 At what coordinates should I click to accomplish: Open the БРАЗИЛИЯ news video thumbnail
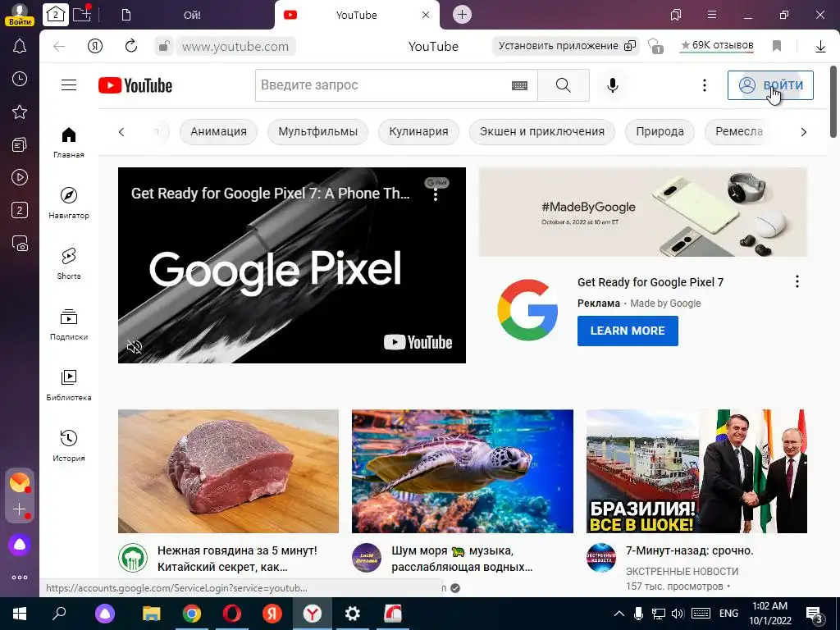(696, 472)
